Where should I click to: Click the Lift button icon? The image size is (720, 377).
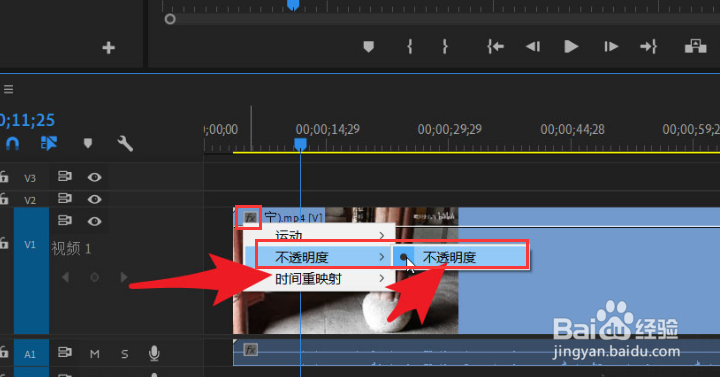pyautogui.click(x=695, y=46)
